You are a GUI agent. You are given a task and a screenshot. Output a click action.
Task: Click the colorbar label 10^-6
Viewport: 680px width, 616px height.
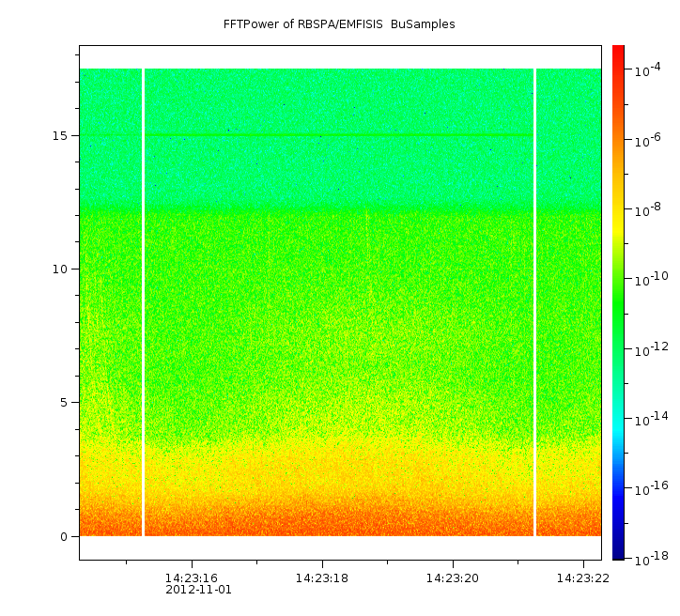648,140
